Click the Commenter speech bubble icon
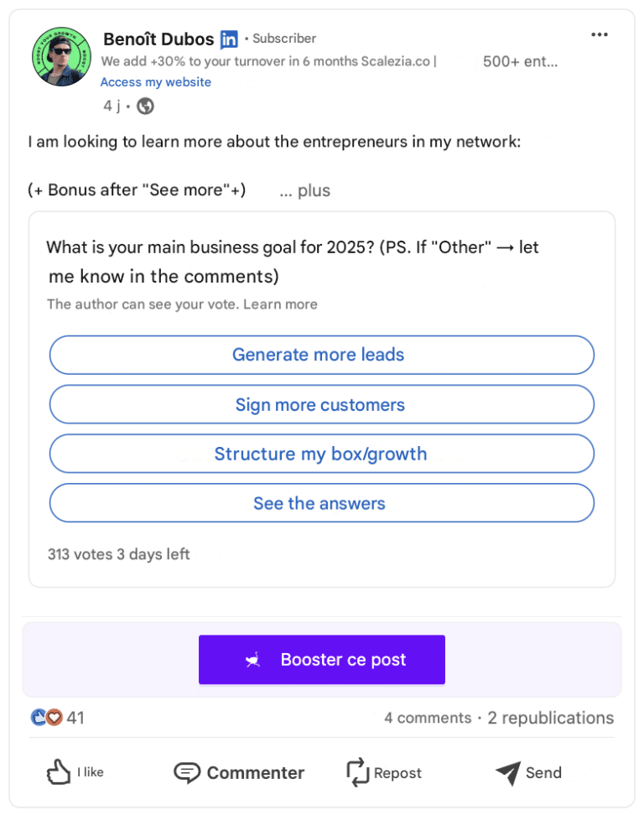The image size is (644, 815). click(186, 771)
